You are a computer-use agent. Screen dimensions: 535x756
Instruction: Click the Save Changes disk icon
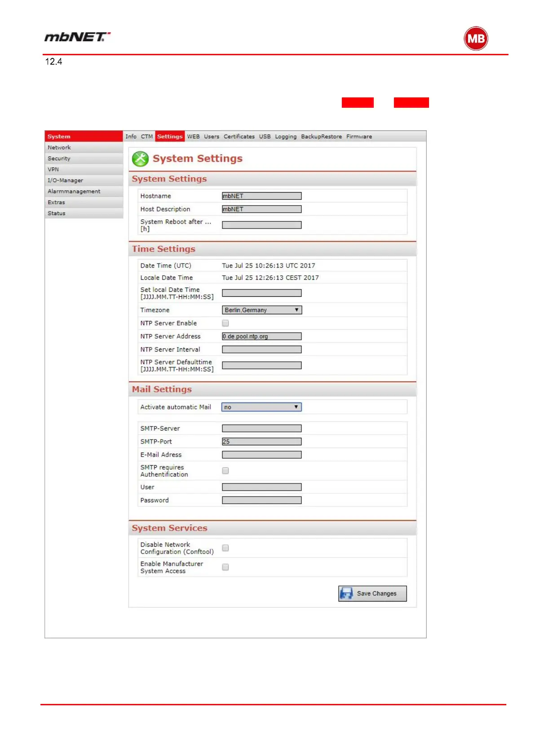click(x=346, y=593)
